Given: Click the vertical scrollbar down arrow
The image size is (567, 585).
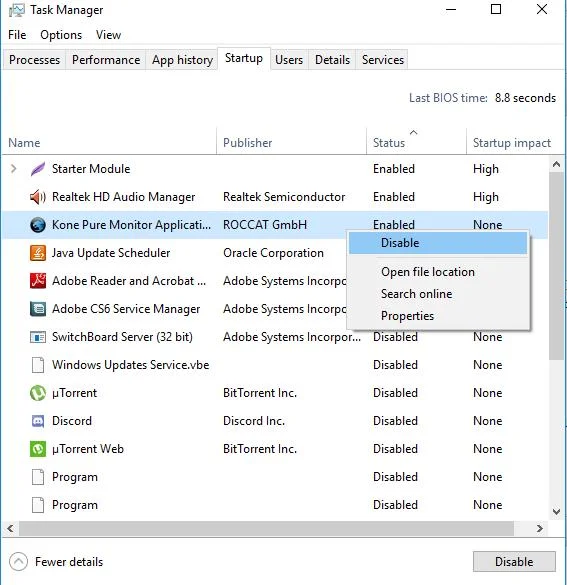Looking at the screenshot, I should 556,512.
